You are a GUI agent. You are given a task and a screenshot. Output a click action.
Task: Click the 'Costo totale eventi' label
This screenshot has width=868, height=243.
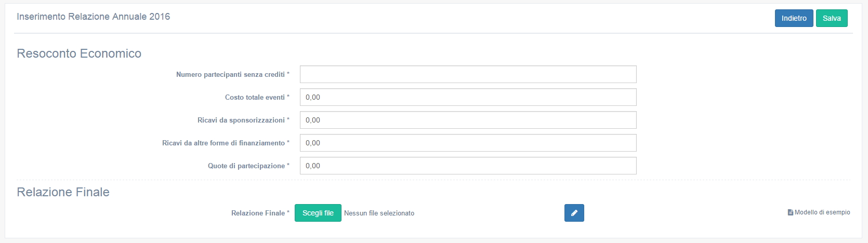255,98
